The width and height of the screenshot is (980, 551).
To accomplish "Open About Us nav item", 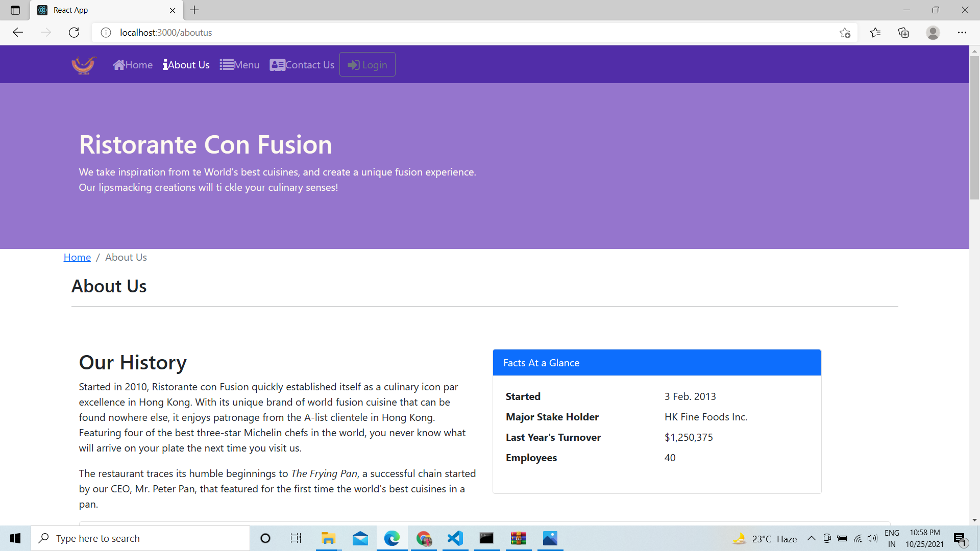I will 186,65.
